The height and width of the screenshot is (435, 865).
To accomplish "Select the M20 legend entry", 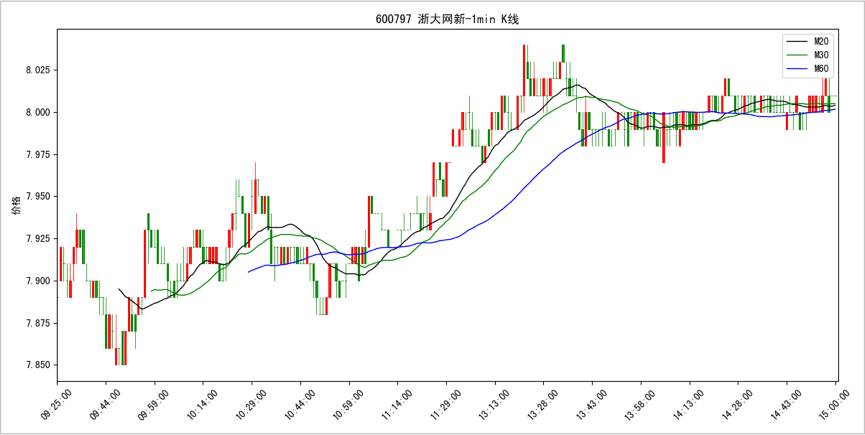I will 806,41.
